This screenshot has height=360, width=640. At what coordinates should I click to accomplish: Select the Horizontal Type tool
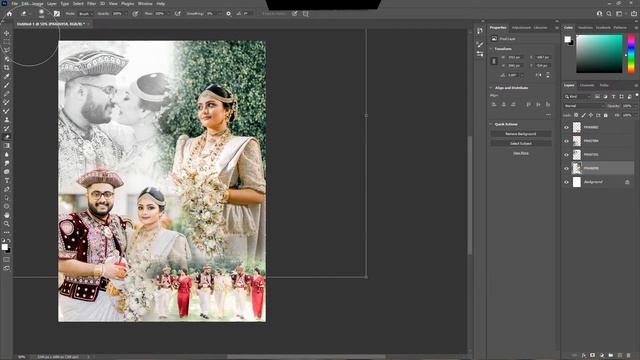pyautogui.click(x=7, y=180)
